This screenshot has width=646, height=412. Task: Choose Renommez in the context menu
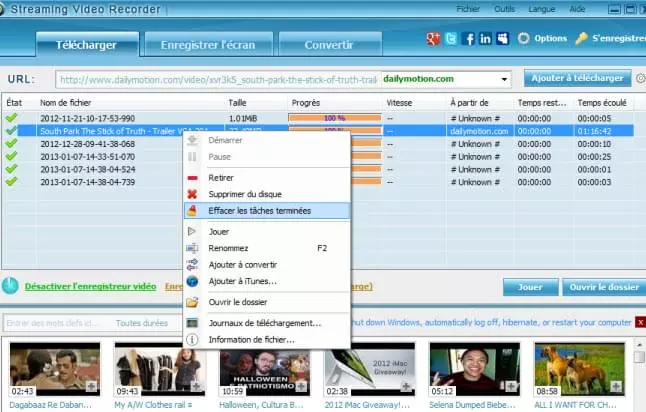click(267, 248)
